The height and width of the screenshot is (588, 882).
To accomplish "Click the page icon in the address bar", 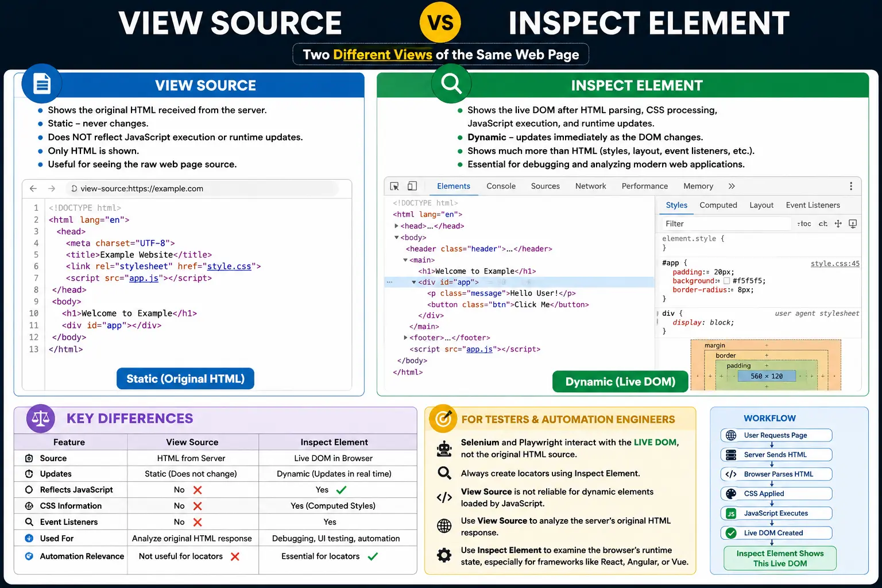I will [74, 188].
